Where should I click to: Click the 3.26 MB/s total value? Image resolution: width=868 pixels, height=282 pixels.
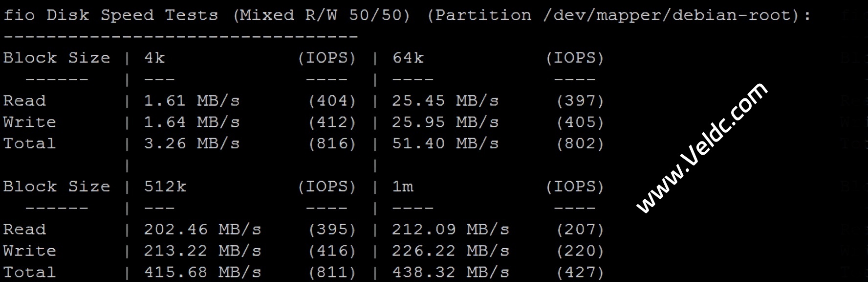pos(192,144)
